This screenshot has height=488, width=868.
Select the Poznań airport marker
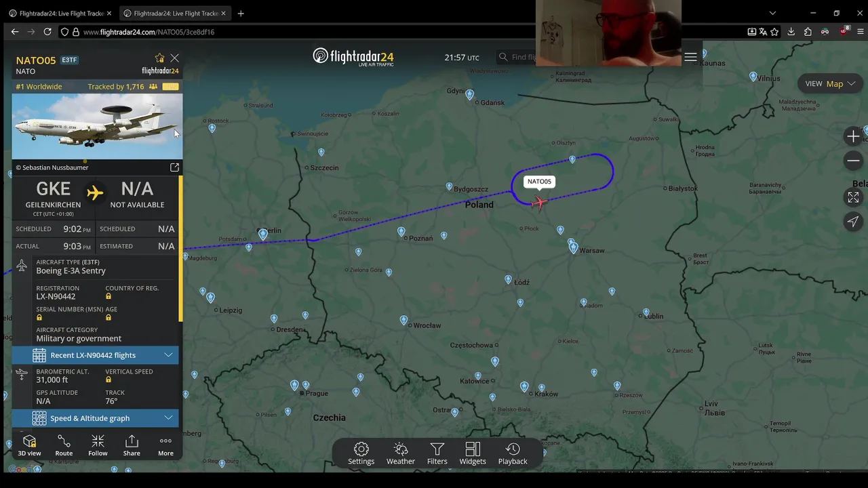401,232
